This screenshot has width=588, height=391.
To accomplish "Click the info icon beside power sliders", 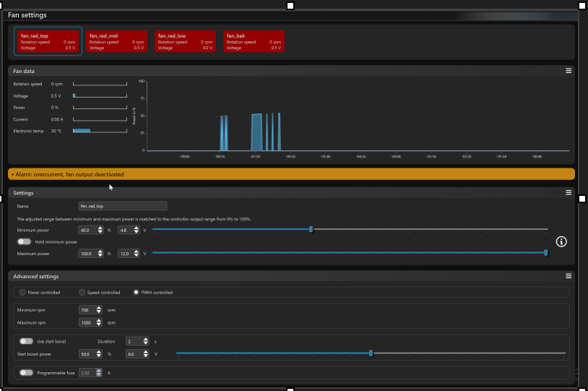I will pos(561,241).
